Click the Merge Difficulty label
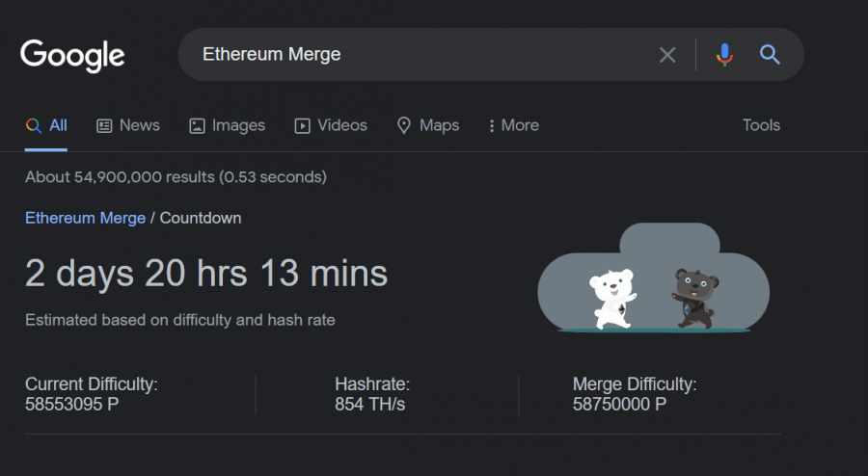Screen dimensions: 868x476 [635, 383]
